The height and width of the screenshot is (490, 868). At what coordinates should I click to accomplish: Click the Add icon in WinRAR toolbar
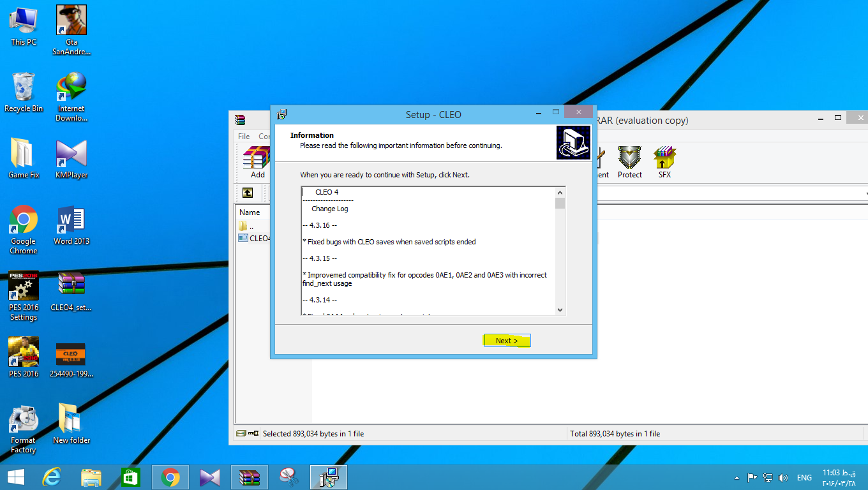(258, 163)
